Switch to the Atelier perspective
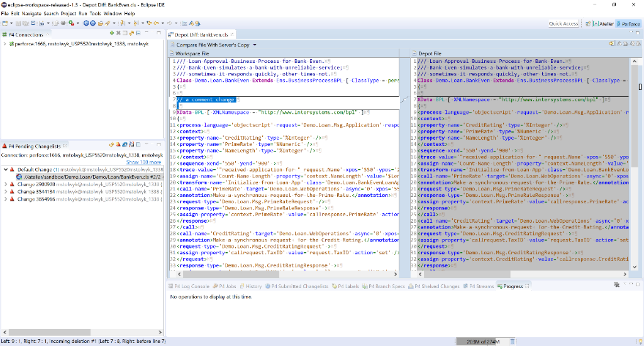Screen dimensions: 644x346 tap(603, 24)
